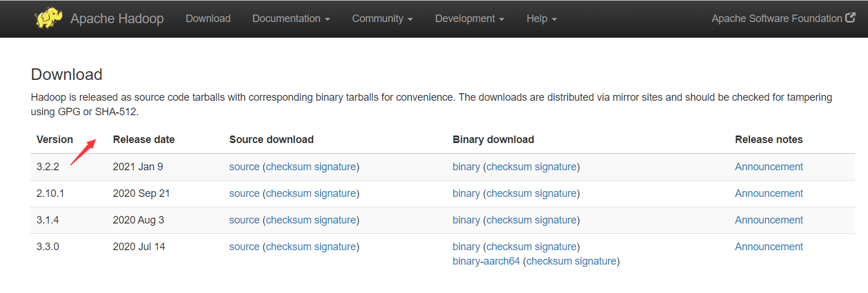Download binary for version 3.1.4
868x293 pixels.
[x=466, y=220]
